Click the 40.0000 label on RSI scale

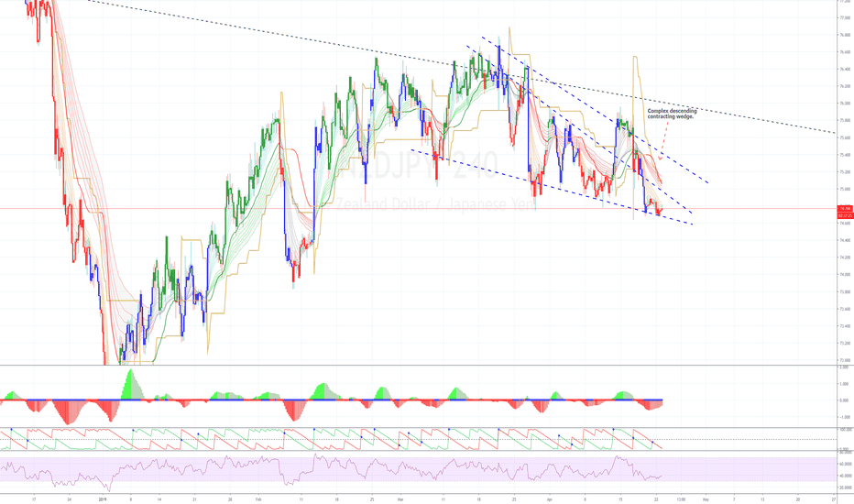pyautogui.click(x=846, y=476)
